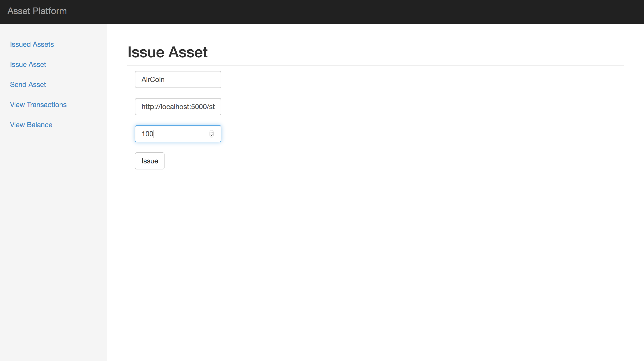644x361 pixels.
Task: Go to Issue Asset in sidebar
Action: pos(28,64)
